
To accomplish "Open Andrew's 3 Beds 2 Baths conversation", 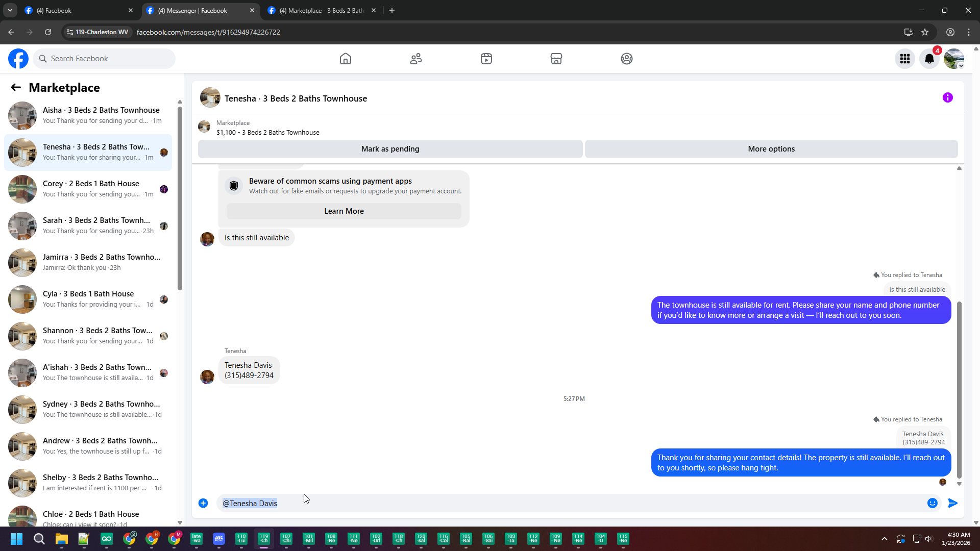I will 88,446.
